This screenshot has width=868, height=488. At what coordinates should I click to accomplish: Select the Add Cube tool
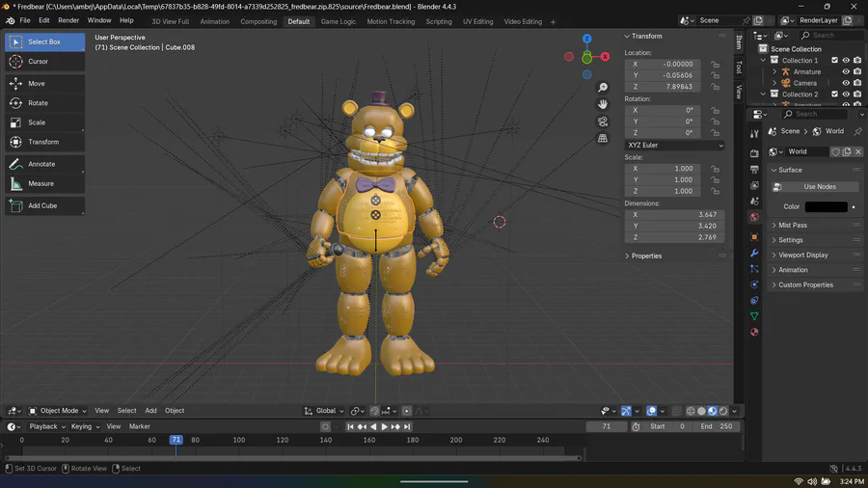coord(44,205)
